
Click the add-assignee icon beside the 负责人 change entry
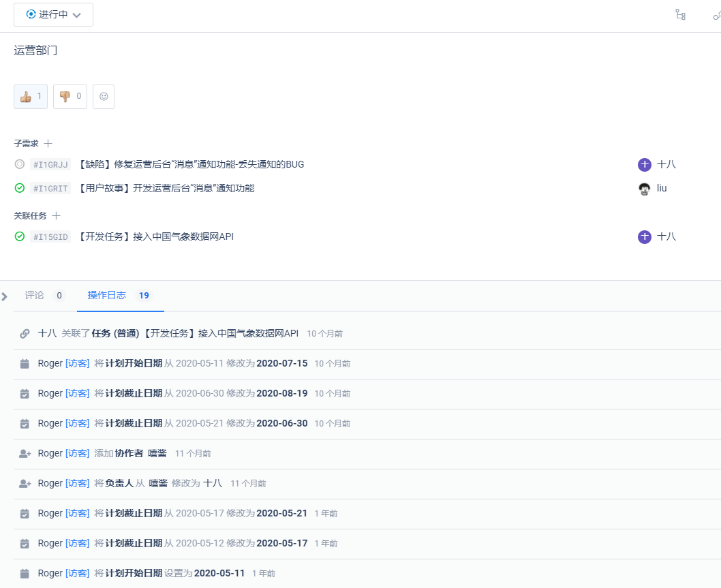click(x=24, y=482)
